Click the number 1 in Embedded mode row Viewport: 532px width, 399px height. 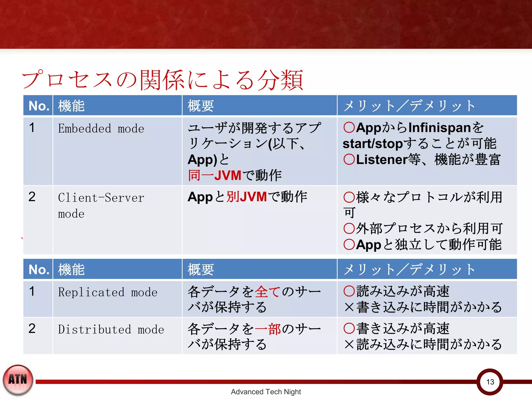(x=32, y=128)
